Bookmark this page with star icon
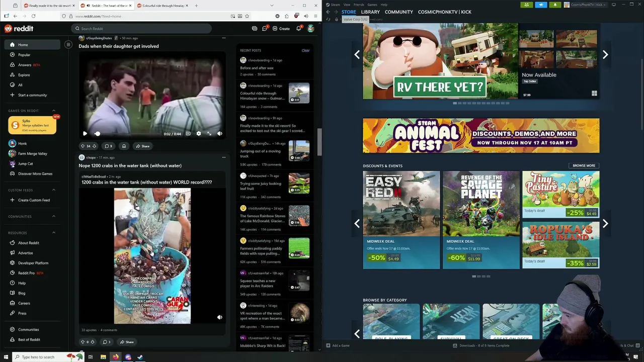Screen dimensions: 644x362 247,16
